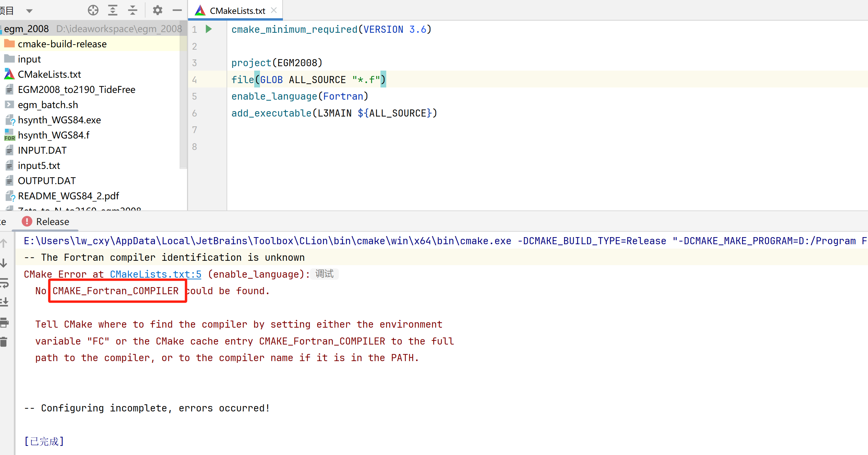
Task: Click the scroll down arrow icon
Action: tap(4, 263)
